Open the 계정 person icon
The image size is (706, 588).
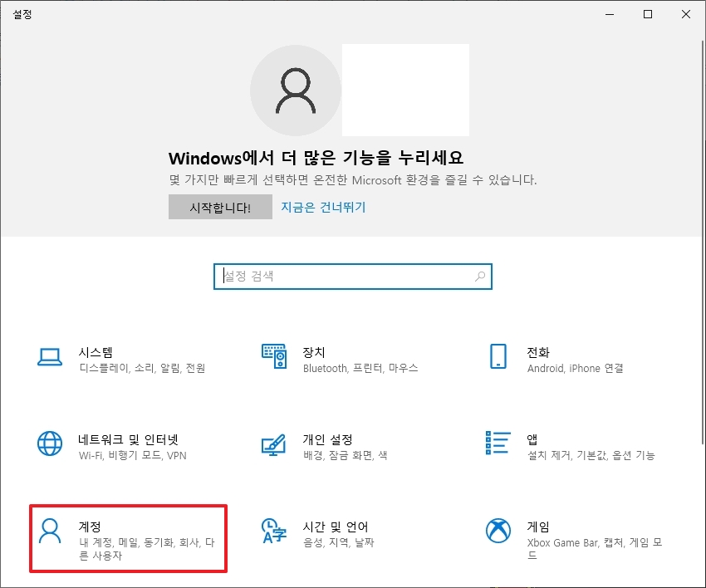(x=50, y=531)
